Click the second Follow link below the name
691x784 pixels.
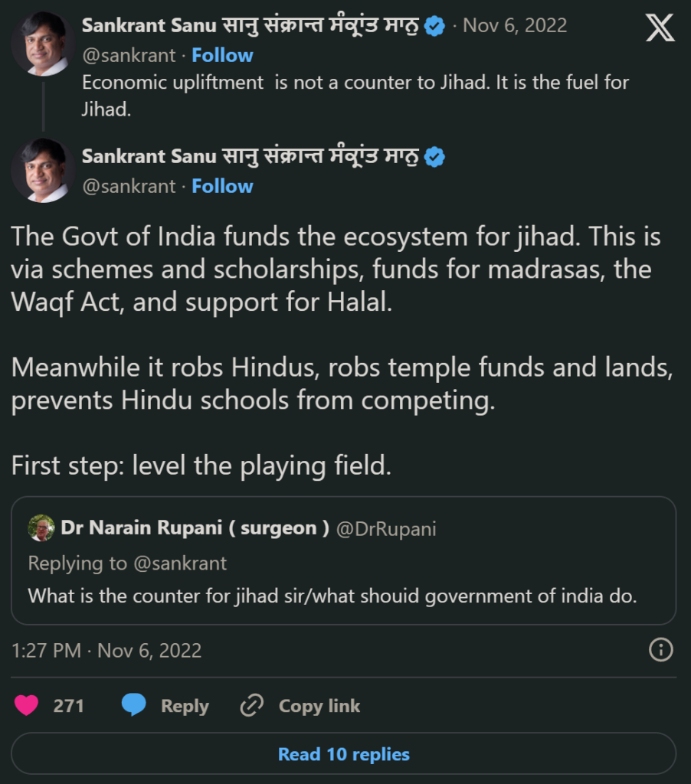tap(222, 186)
